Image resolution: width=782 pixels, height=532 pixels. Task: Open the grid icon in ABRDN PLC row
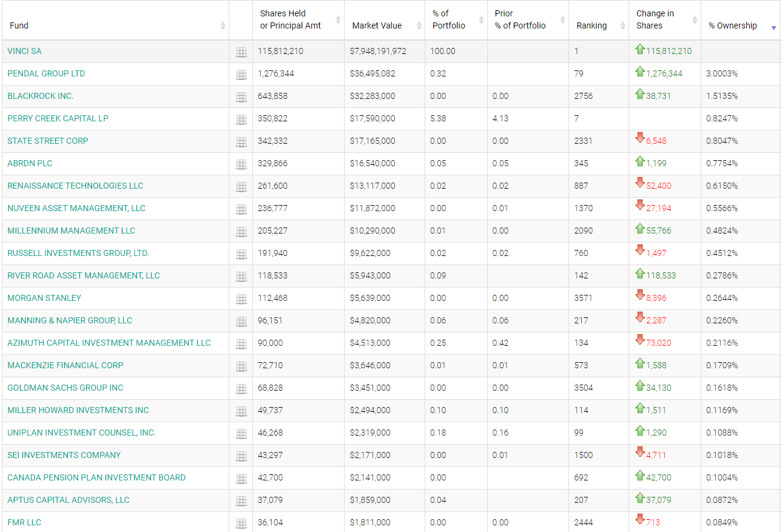(x=241, y=165)
